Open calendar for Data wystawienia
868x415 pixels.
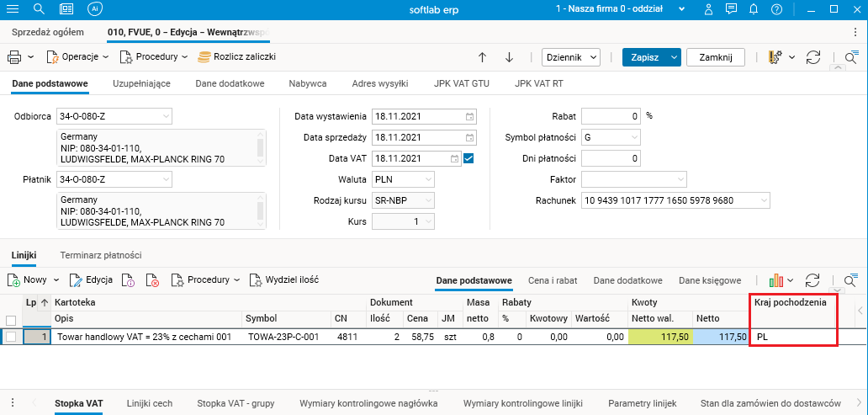tap(469, 117)
